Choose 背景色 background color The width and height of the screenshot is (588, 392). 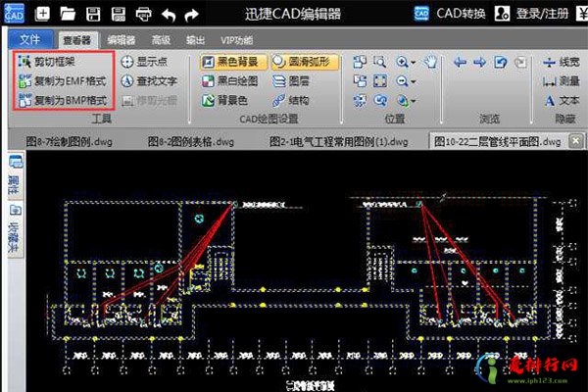pyautogui.click(x=224, y=100)
